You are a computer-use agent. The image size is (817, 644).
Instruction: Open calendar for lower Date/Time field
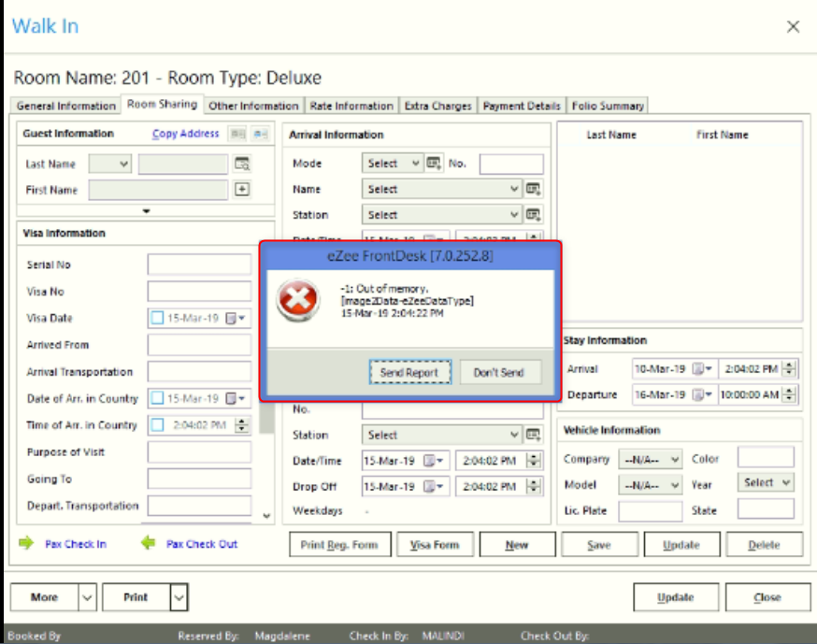pyautogui.click(x=434, y=461)
